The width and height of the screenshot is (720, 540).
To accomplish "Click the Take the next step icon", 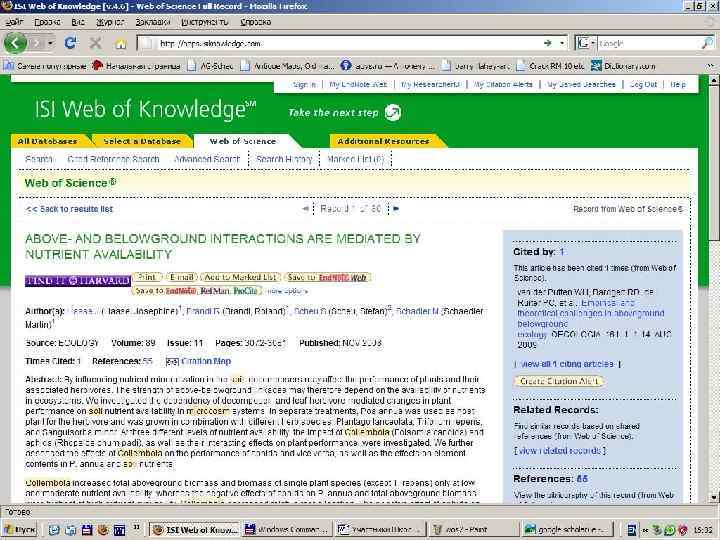I will click(x=393, y=112).
